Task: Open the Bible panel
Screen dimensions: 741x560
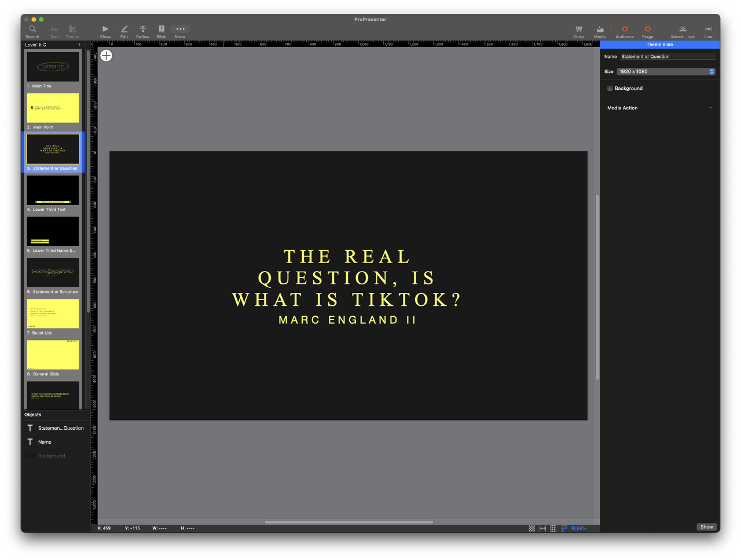Action: point(162,31)
